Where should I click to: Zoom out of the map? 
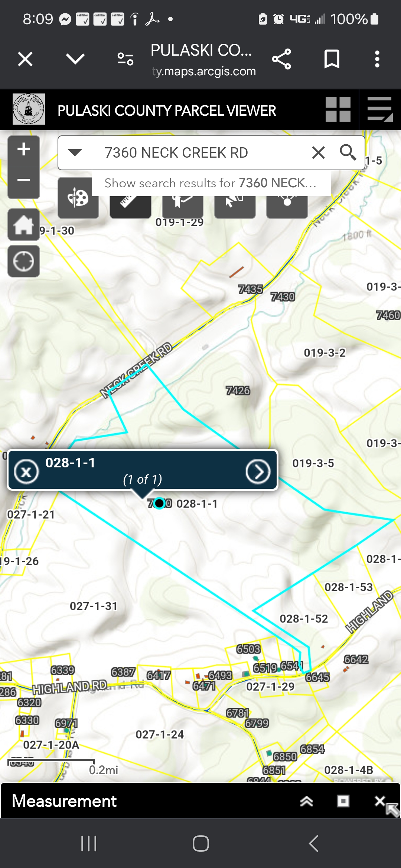tap(24, 180)
